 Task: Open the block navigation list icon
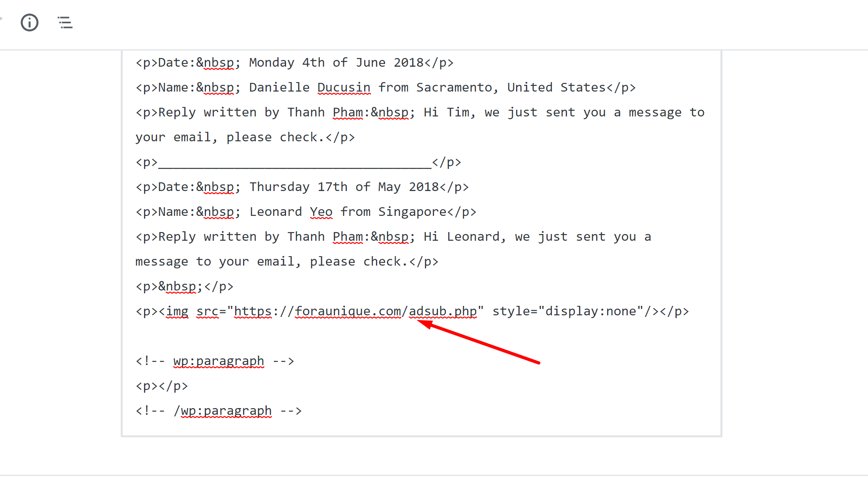[65, 22]
